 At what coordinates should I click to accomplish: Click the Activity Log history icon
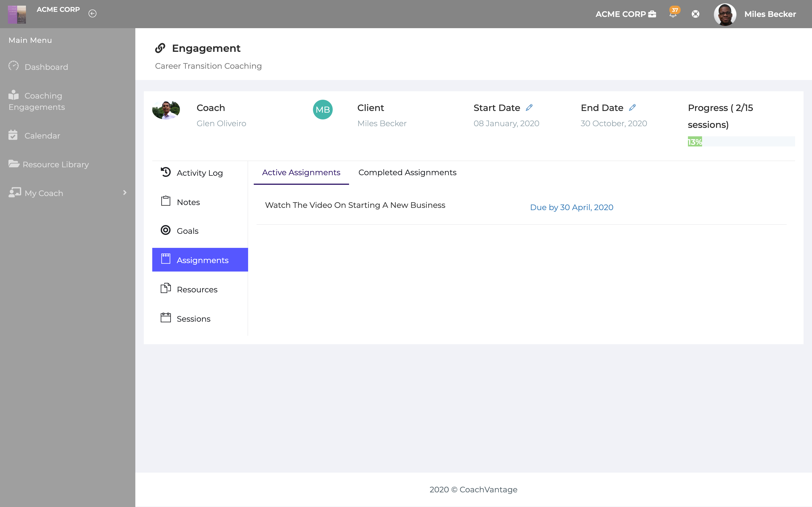pos(166,172)
